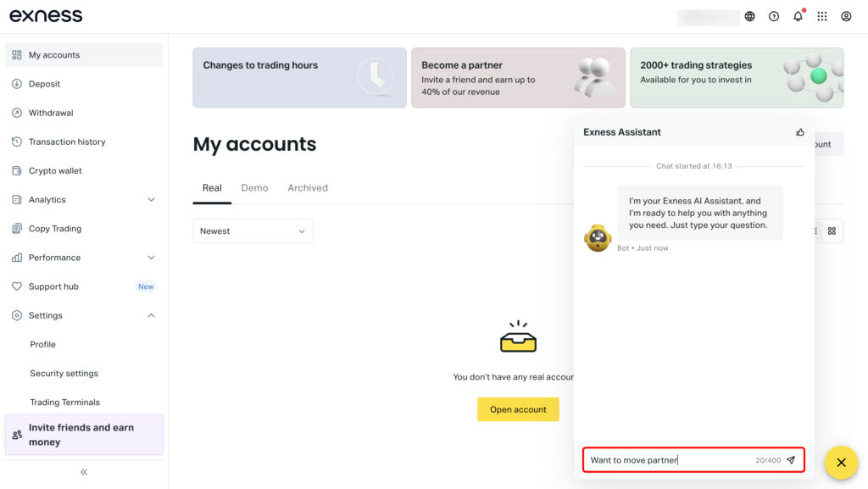The height and width of the screenshot is (489, 868).
Task: Collapse the sidebar with double chevron
Action: (84, 472)
